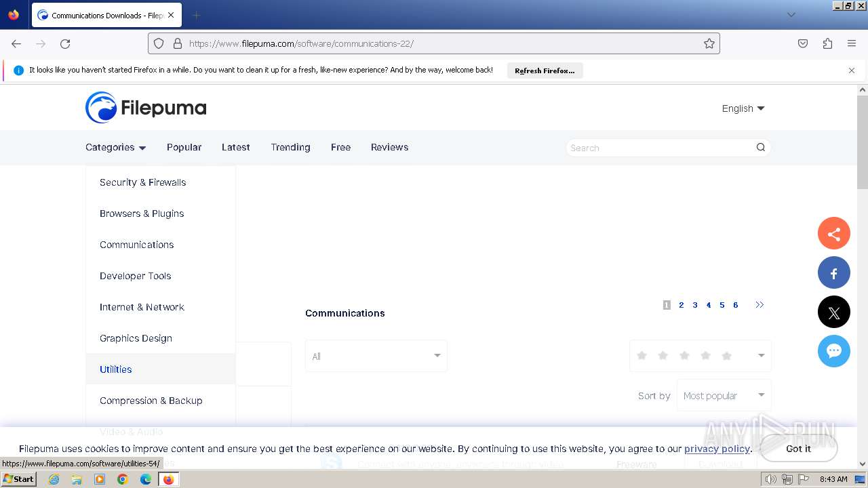Go to page 6 of results
868x488 pixels.
(x=735, y=305)
